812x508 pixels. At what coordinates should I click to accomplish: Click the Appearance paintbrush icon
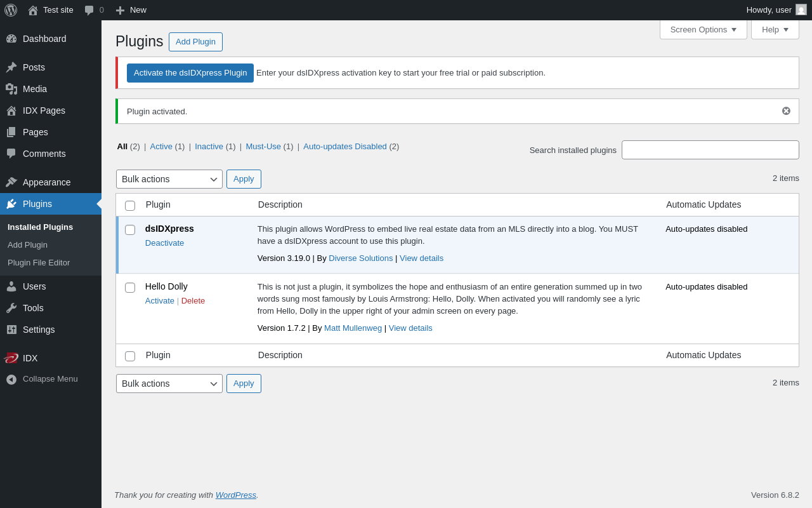11,182
